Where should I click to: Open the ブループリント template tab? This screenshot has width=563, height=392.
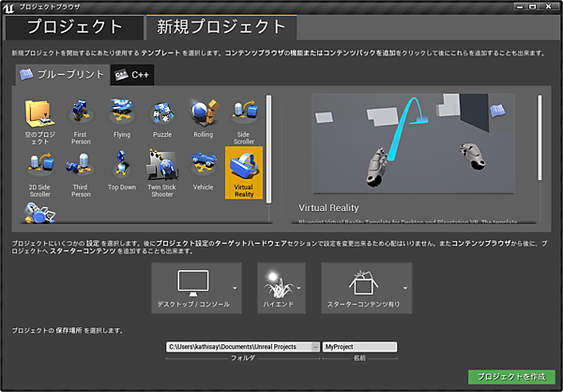(61, 74)
